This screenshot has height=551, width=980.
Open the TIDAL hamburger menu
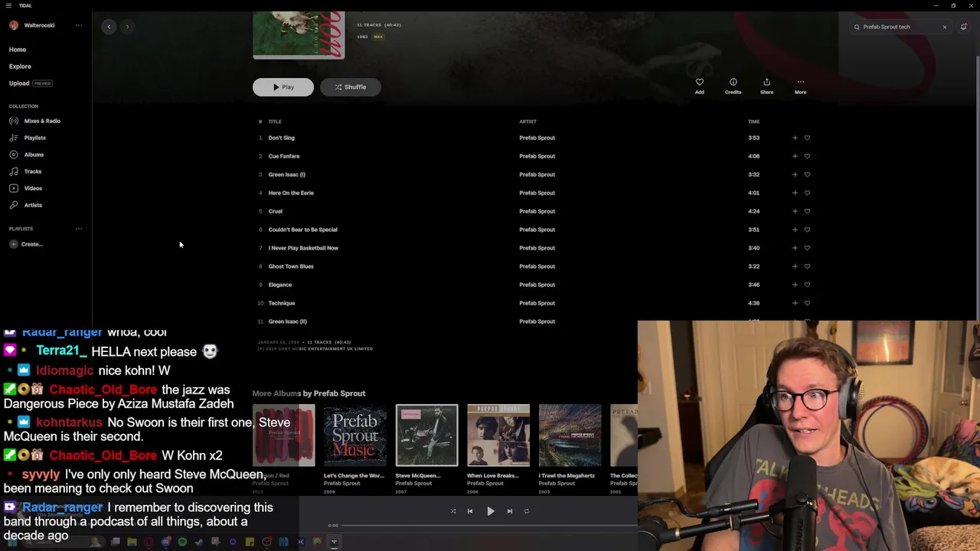point(8,5)
